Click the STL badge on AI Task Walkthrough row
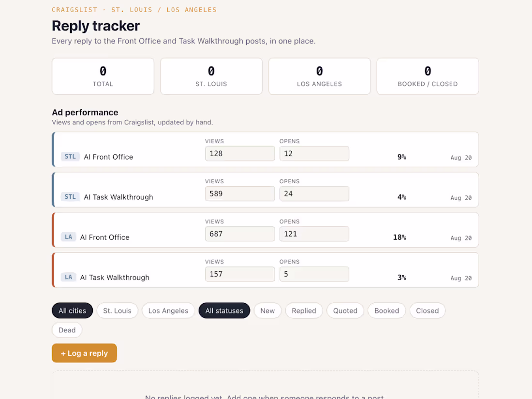The width and height of the screenshot is (532, 399). point(70,197)
